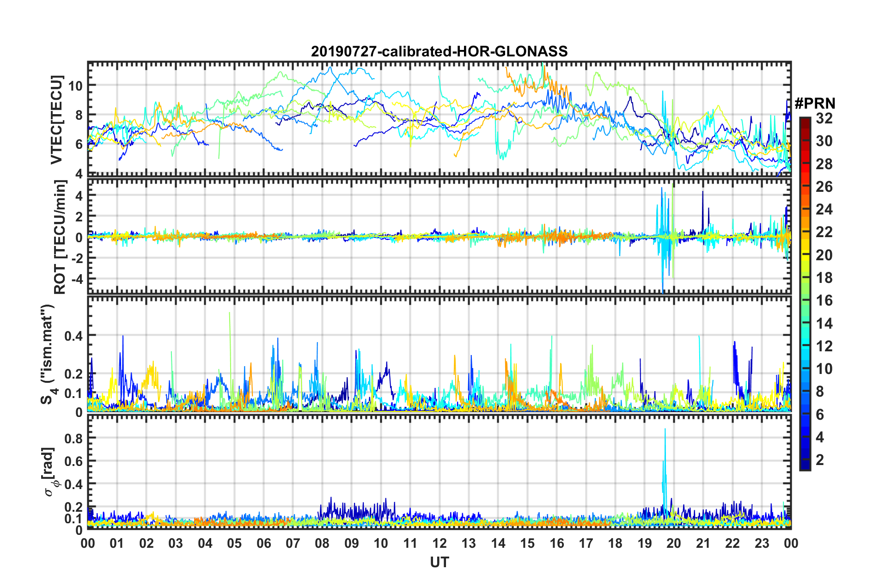Image resolution: width=879 pixels, height=588 pixels.
Task: Click the plot title 20190727-calibrated-HOR-GLONASS
Action: click(x=439, y=51)
